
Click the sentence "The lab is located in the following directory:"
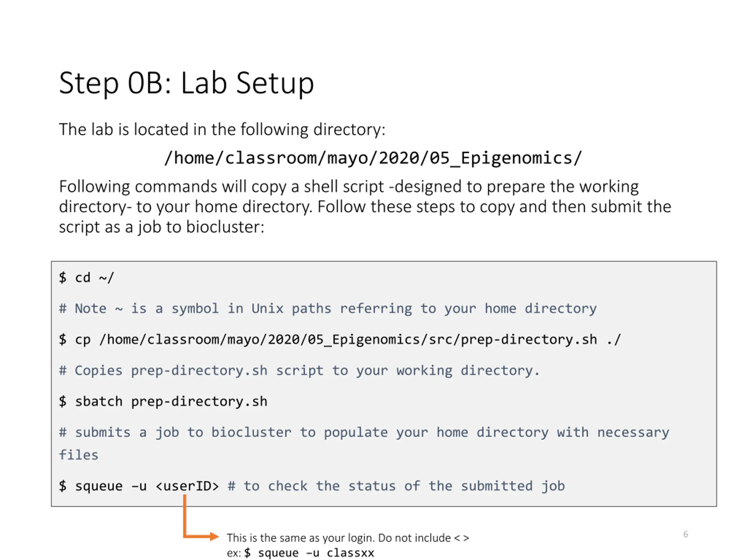[222, 129]
